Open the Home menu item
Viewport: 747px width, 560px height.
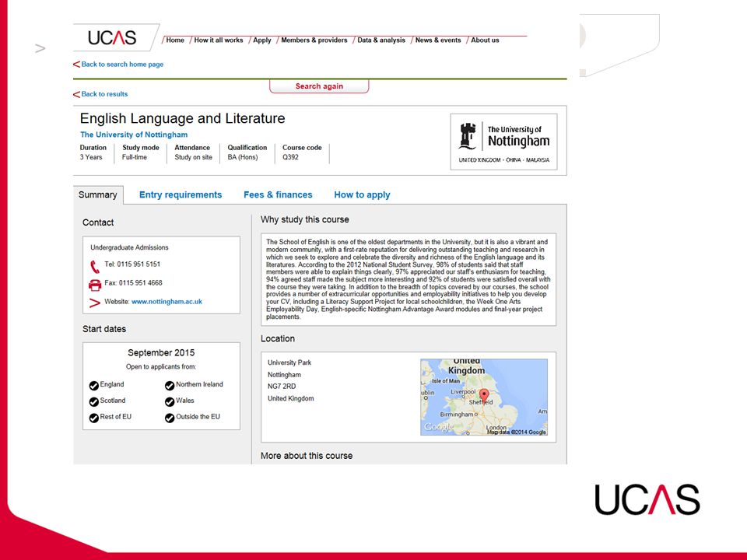175,40
